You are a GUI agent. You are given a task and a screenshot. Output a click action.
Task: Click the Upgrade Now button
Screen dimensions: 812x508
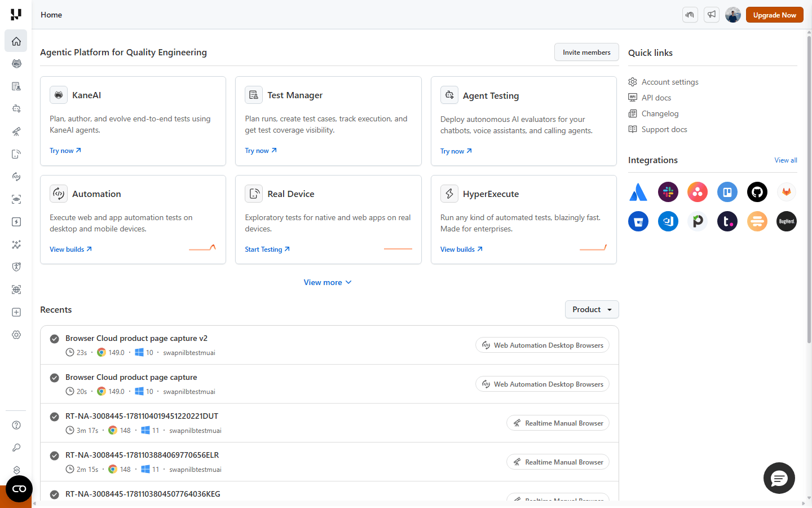[x=775, y=15]
